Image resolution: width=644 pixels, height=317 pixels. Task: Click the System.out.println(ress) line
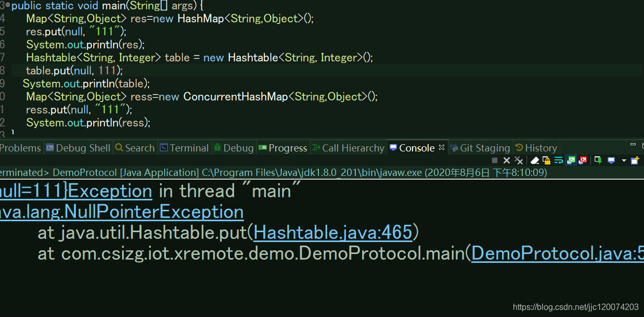[x=88, y=122]
